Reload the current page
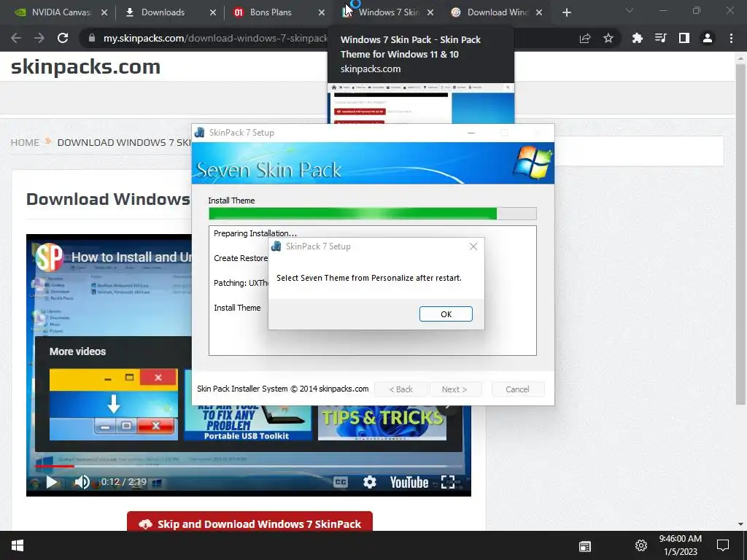The height and width of the screenshot is (560, 747). pyautogui.click(x=63, y=38)
